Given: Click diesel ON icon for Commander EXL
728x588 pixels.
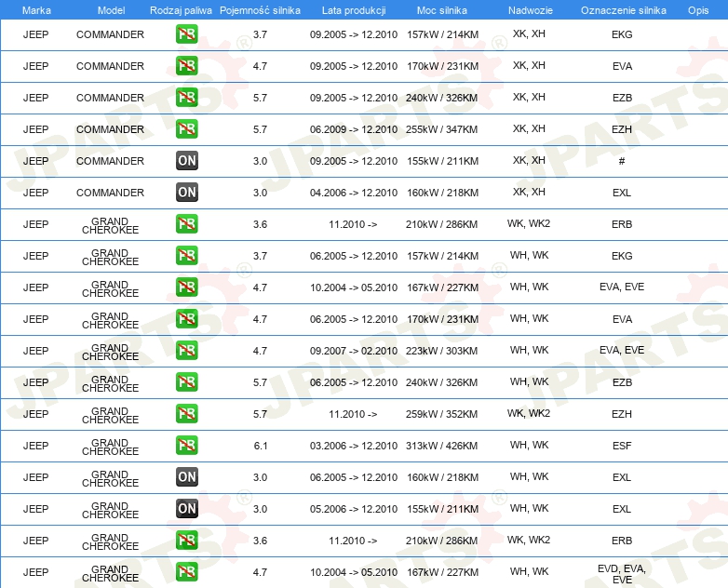Looking at the screenshot, I should click(x=186, y=193).
